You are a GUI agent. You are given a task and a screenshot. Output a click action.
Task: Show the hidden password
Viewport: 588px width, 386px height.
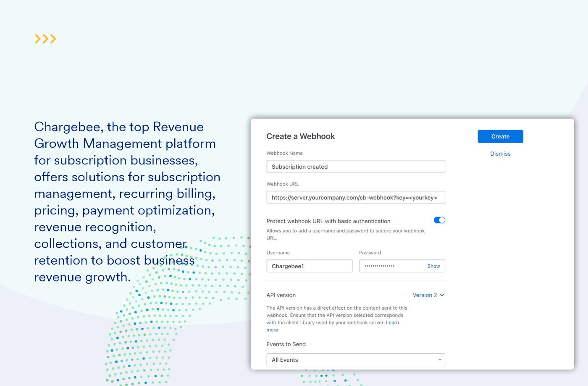tap(433, 266)
